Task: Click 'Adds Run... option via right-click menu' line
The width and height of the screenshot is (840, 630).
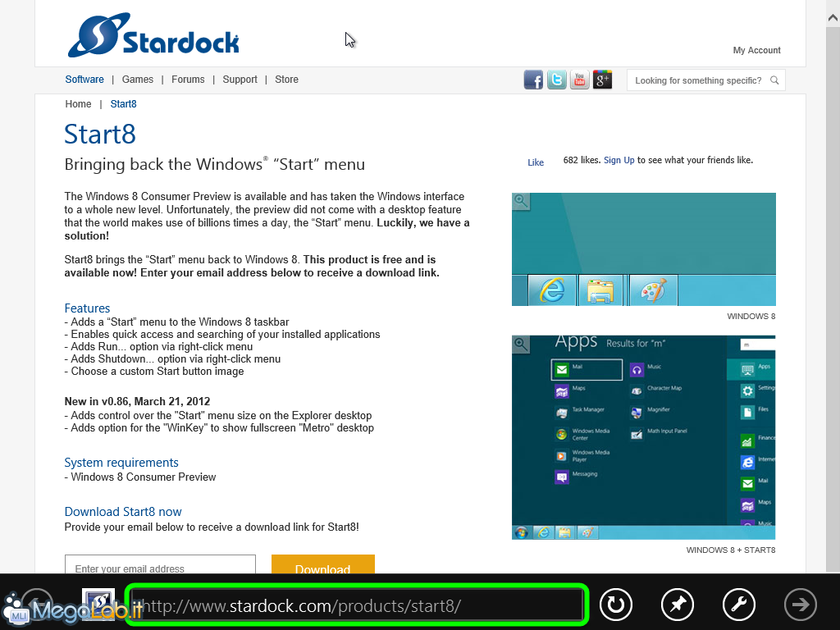Action: (x=158, y=347)
